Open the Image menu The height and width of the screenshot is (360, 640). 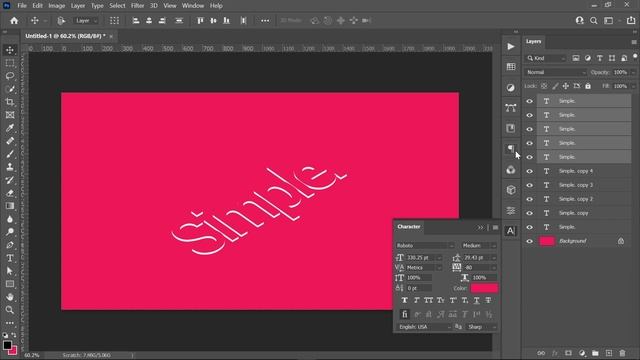57,6
